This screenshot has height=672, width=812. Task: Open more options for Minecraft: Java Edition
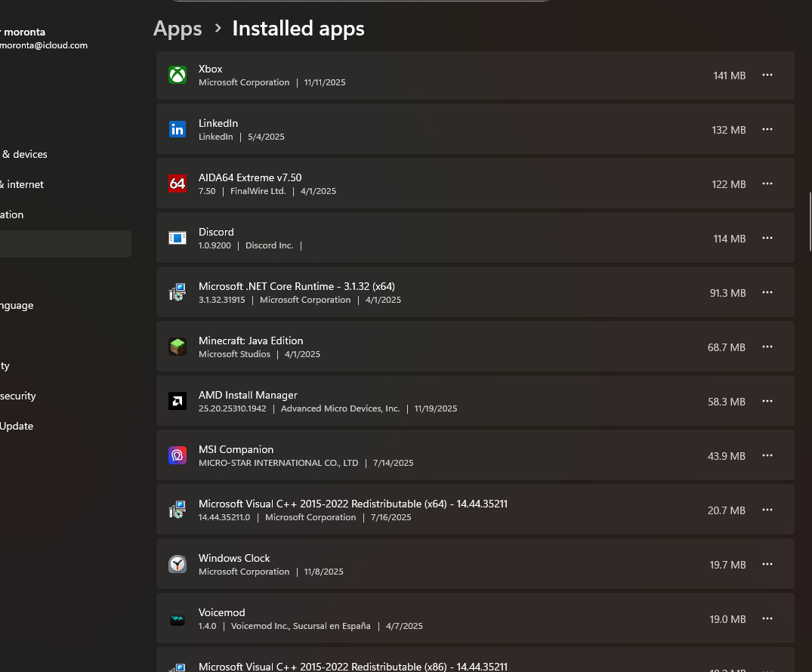[x=767, y=347]
